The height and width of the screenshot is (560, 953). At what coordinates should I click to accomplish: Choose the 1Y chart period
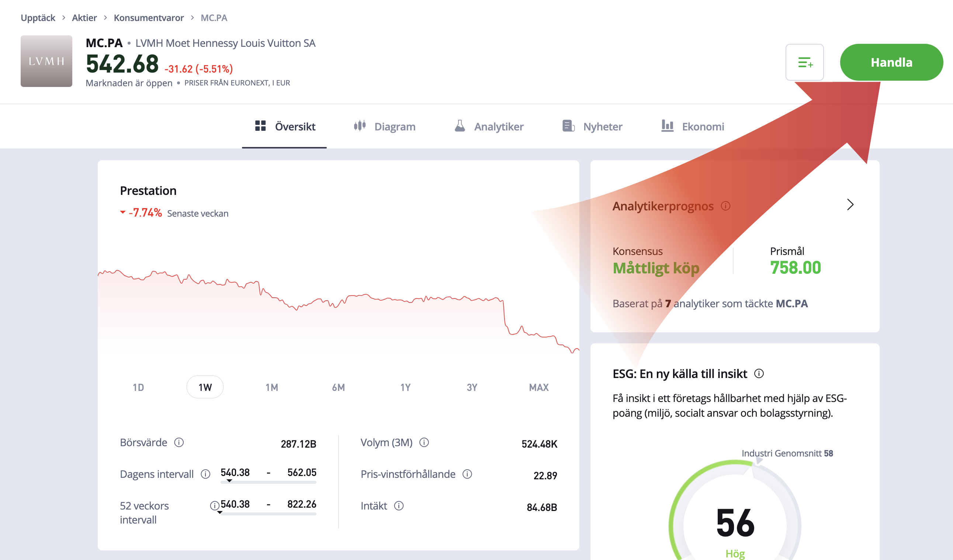(x=405, y=387)
